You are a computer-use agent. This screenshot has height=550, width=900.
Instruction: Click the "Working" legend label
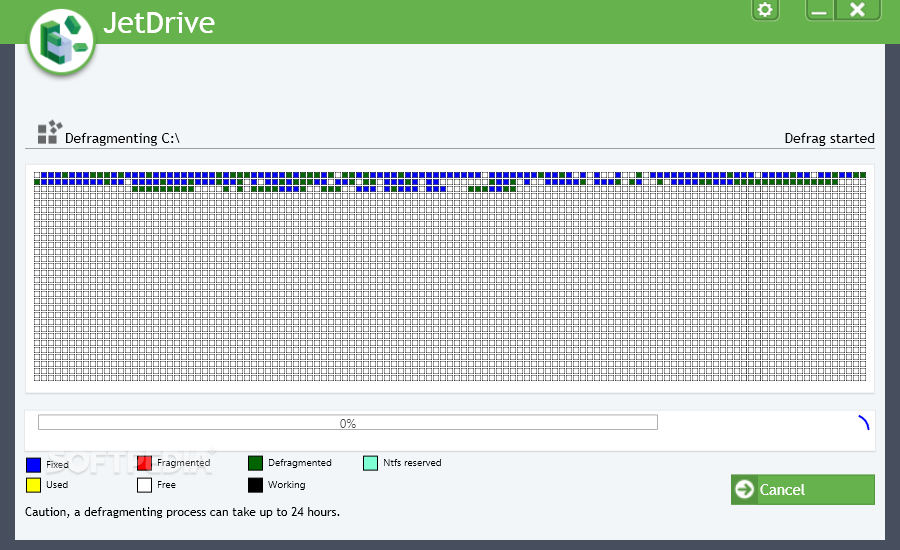tap(286, 485)
